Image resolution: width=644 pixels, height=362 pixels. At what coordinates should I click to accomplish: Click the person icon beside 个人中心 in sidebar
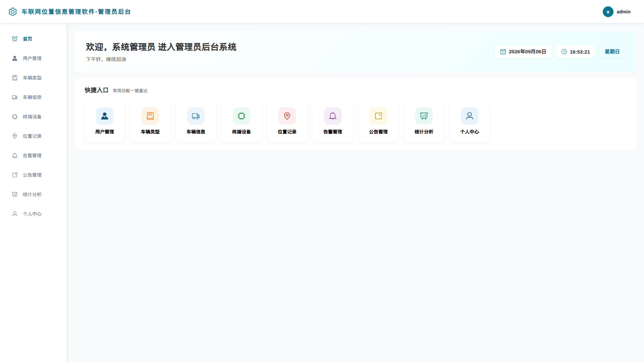15,214
